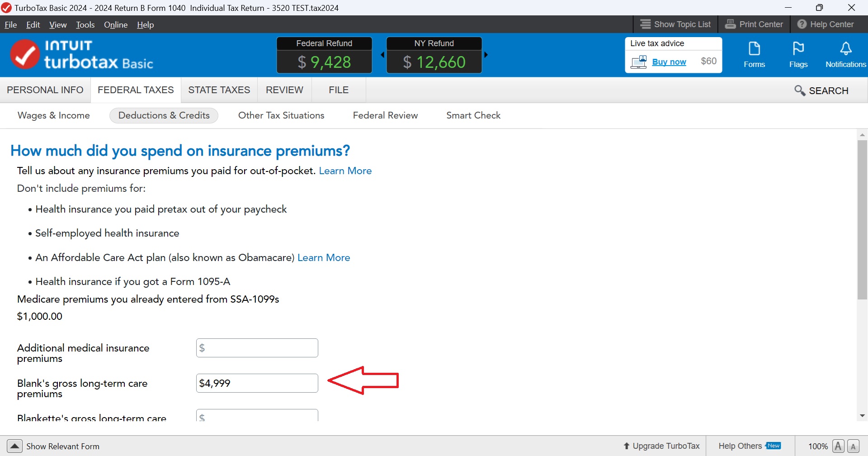Open Show Topic List

pos(675,24)
